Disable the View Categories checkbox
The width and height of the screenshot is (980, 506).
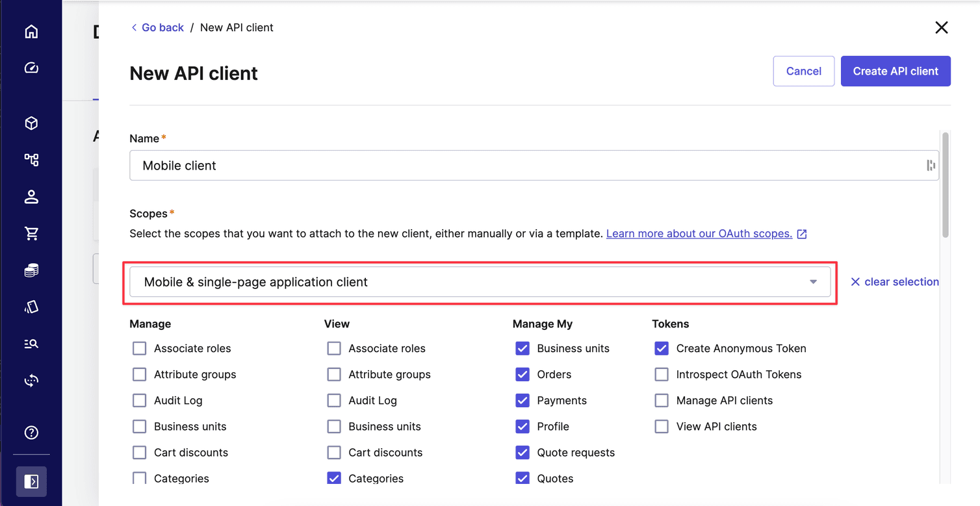point(334,478)
